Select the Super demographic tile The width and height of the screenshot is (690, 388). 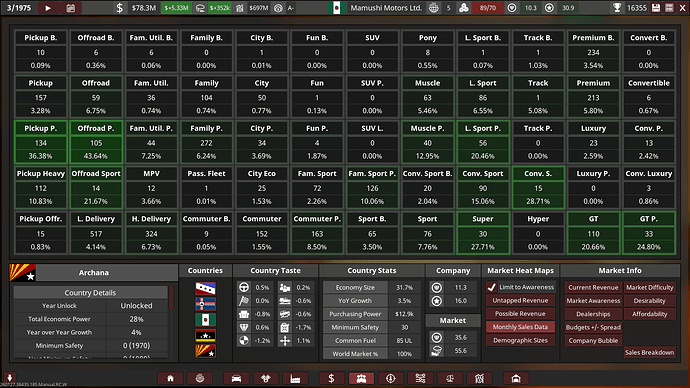click(x=483, y=233)
